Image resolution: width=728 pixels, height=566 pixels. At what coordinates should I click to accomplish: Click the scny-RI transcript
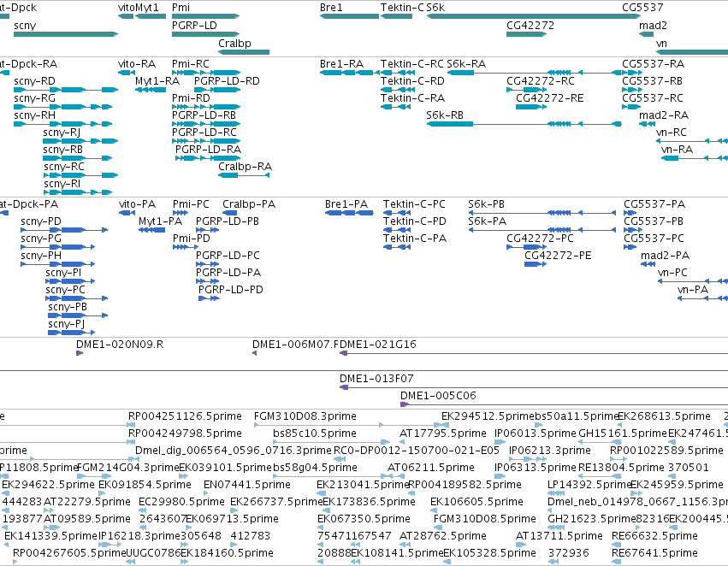tap(78, 192)
